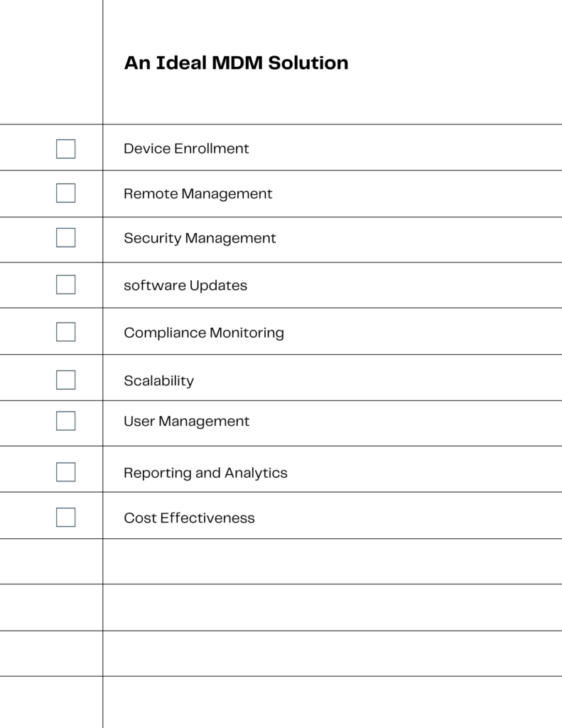Click the An Ideal MDM Solution heading
Screen dimensions: 562x728
pos(236,63)
